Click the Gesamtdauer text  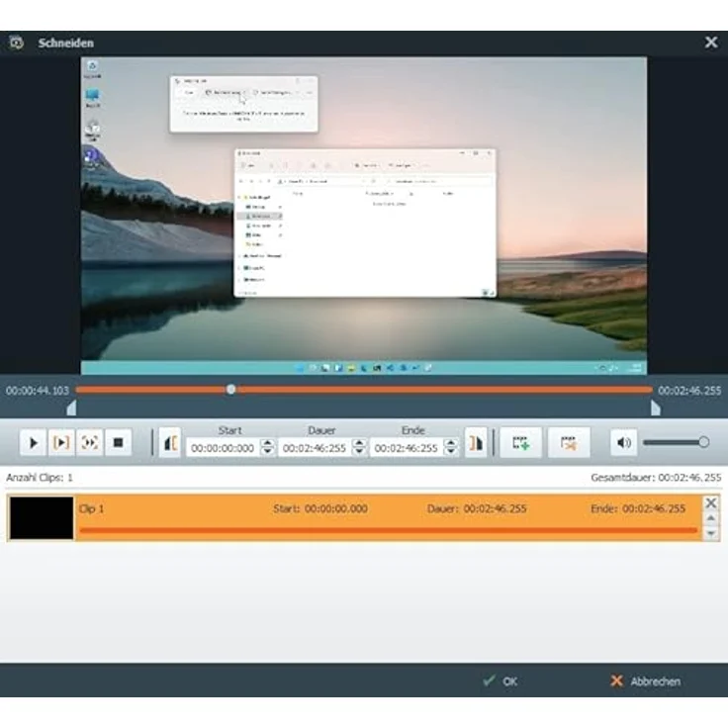click(656, 478)
